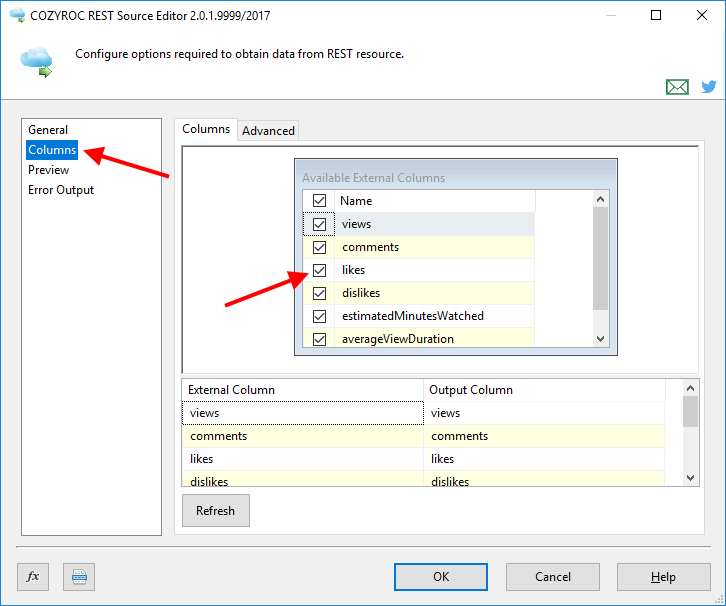Select the comments External Column cell
Screen dimensions: 726x606
(x=303, y=436)
